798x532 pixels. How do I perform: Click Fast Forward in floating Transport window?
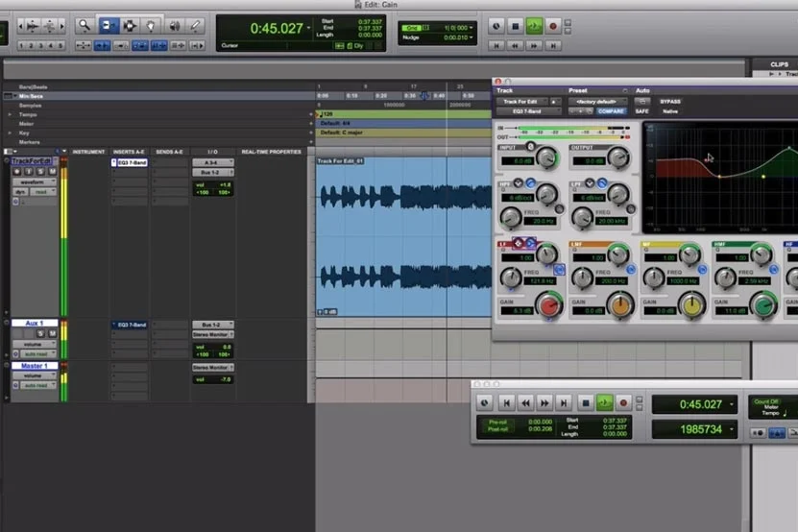point(544,403)
